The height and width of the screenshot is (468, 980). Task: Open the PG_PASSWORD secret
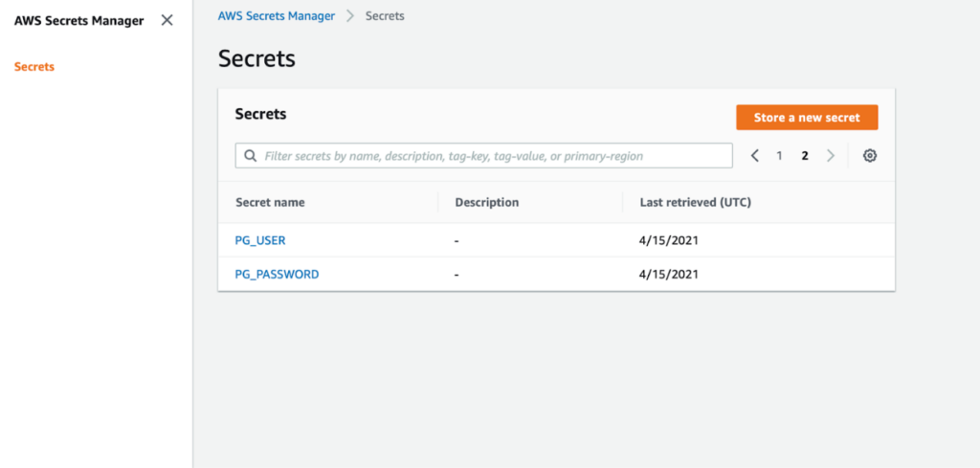coord(277,275)
